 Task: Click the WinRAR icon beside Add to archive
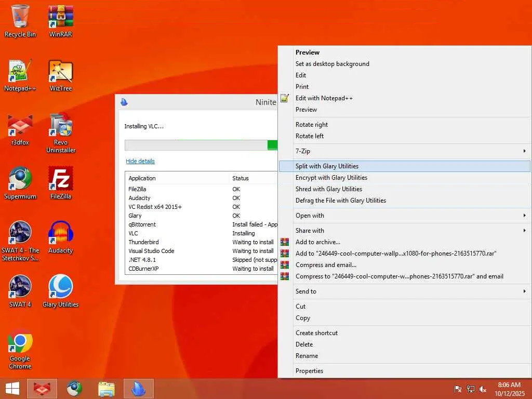coord(285,242)
